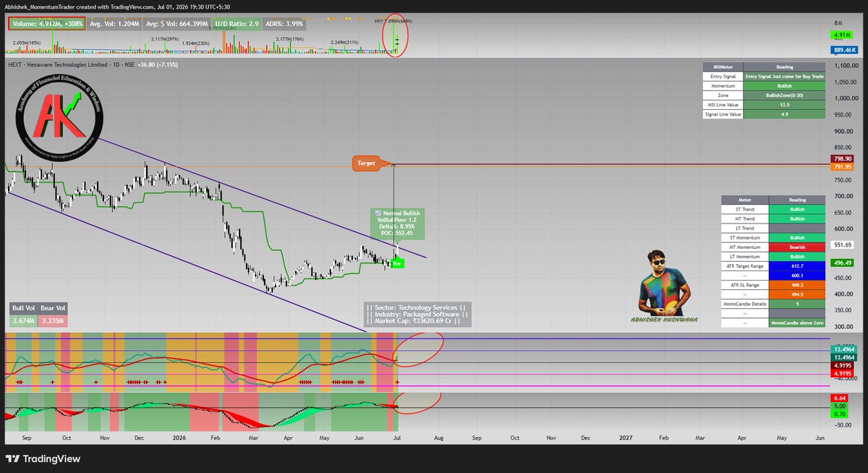
Task: Click the Industry: Packaged Software line
Action: pos(417,314)
